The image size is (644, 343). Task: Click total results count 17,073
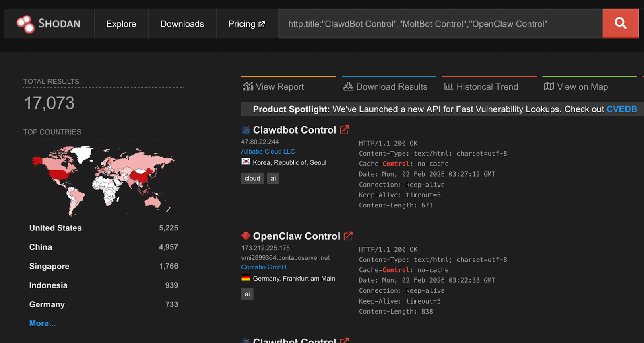pyautogui.click(x=50, y=103)
